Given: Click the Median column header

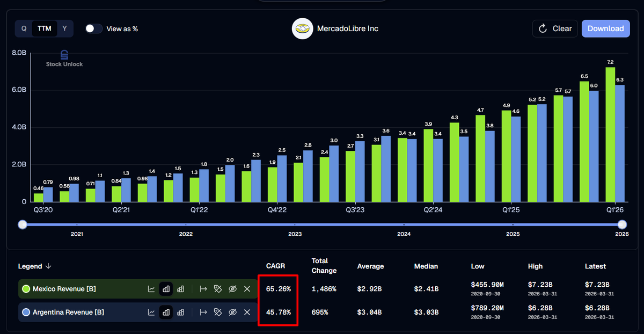Looking at the screenshot, I should click(x=426, y=266).
